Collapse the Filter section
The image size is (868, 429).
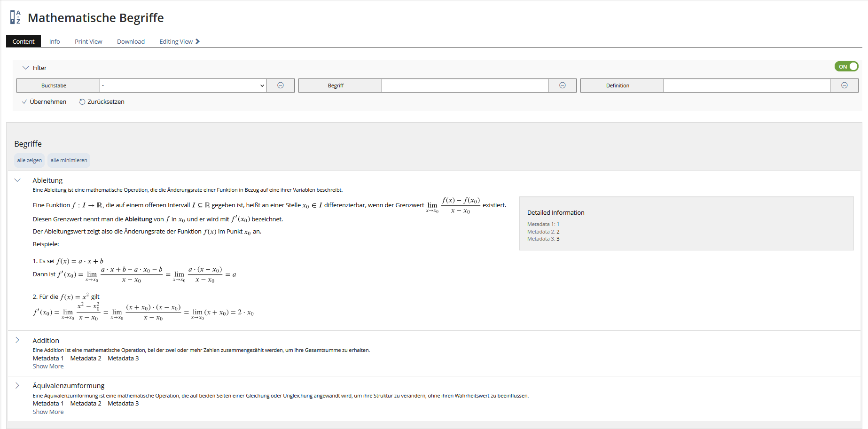26,68
